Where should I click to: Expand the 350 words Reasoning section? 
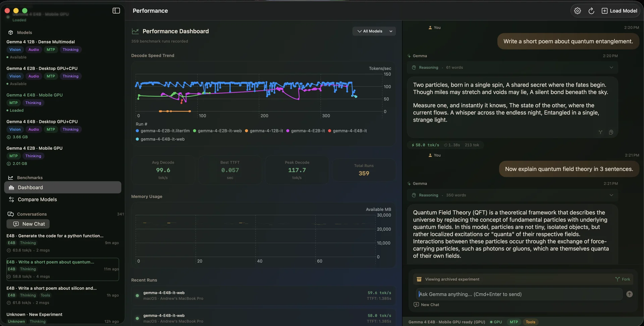(x=512, y=195)
